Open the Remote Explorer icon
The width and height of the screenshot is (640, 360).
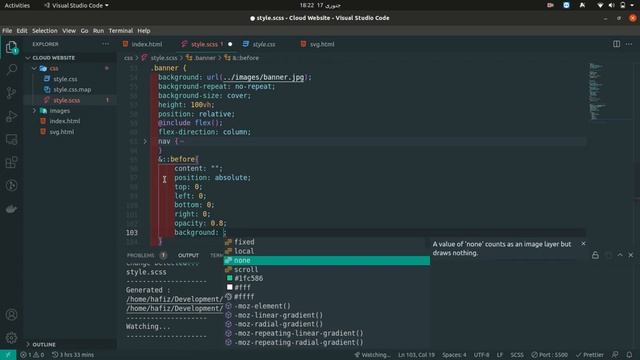click(x=11, y=139)
